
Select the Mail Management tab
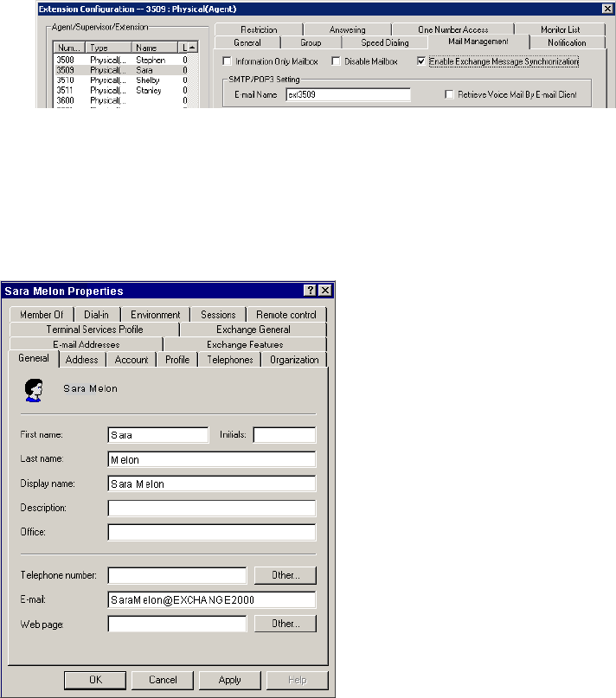coord(478,42)
